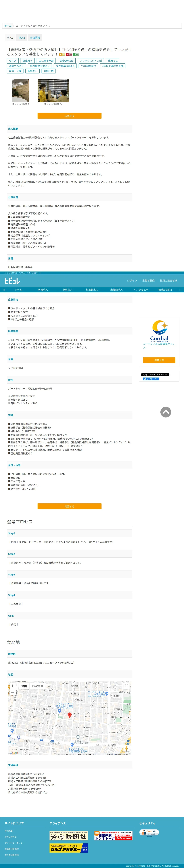This screenshot has height=868, width=184.
Task: Switch the map to 航空写真 view
Action: coord(38,686)
